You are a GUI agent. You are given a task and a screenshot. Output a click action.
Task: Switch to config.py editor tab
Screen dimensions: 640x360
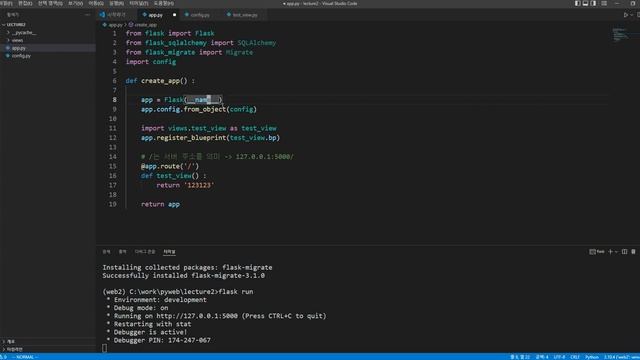pos(200,15)
